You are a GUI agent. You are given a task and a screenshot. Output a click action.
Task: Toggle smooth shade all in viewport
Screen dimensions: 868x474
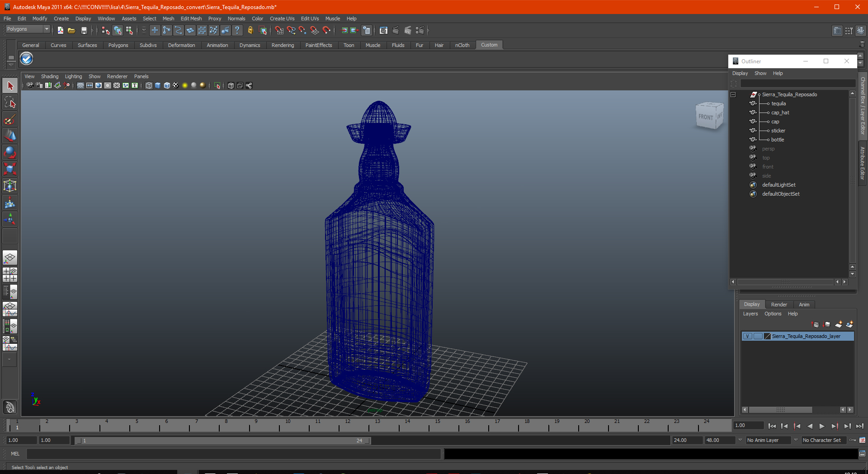(x=158, y=85)
